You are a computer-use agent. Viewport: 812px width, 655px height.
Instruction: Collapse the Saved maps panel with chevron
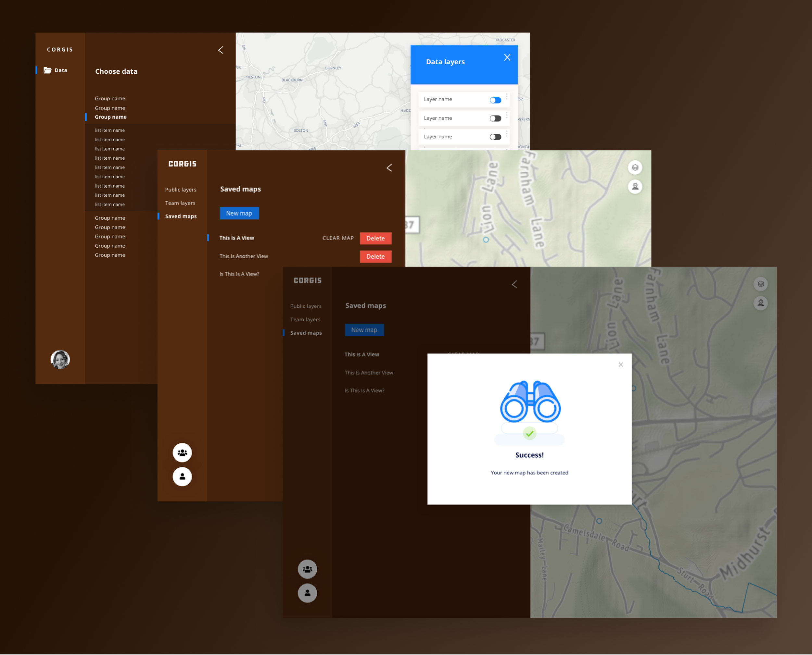point(389,167)
